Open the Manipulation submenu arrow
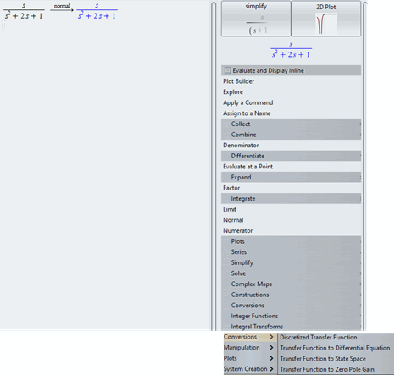395x375 pixels. pyautogui.click(x=271, y=348)
